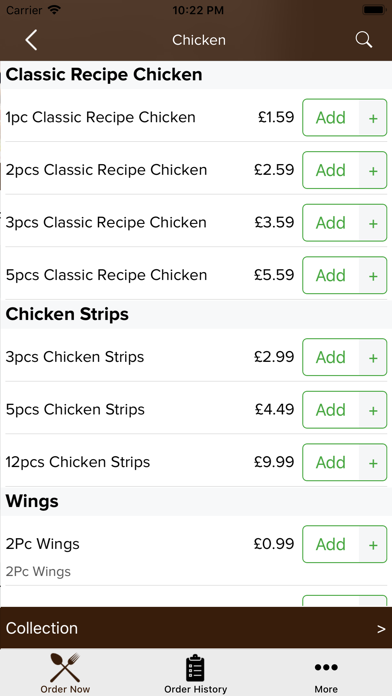Tap the plus icon for 3pcs Chicken Strips
392x696 pixels.
pos(373,357)
